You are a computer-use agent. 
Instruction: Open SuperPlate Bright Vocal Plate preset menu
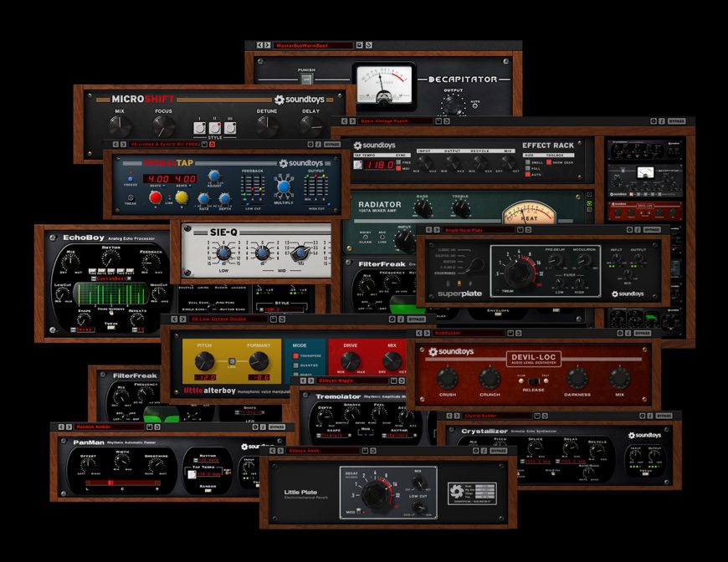tap(478, 230)
